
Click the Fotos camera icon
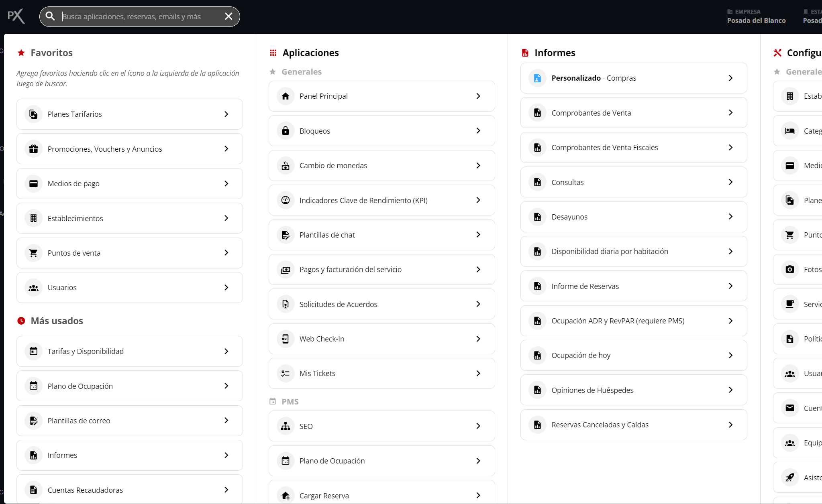[789, 270]
